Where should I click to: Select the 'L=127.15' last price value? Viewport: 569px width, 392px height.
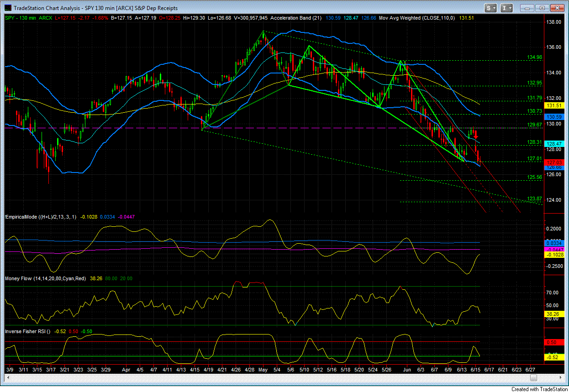click(x=64, y=18)
